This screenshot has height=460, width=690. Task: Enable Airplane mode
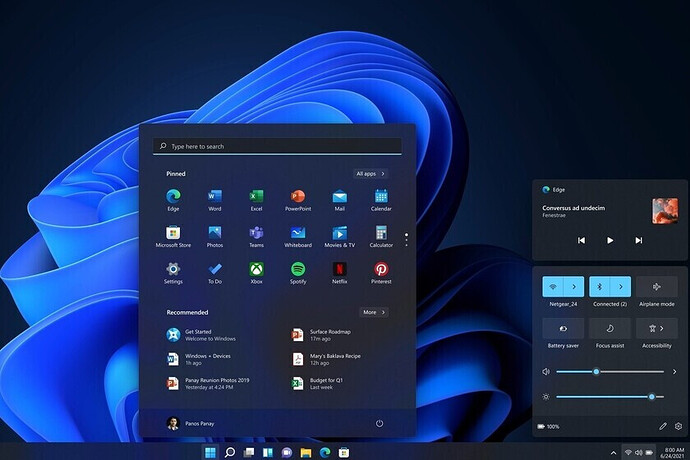[x=657, y=287]
